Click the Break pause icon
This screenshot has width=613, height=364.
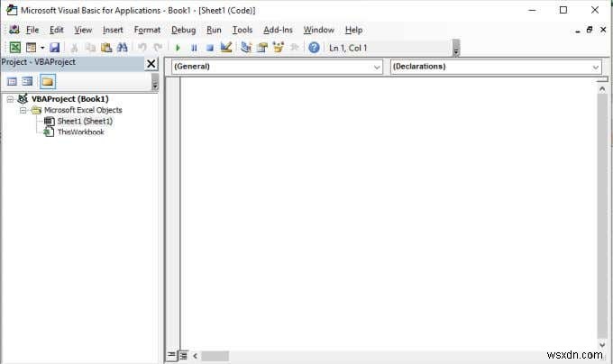click(x=194, y=48)
